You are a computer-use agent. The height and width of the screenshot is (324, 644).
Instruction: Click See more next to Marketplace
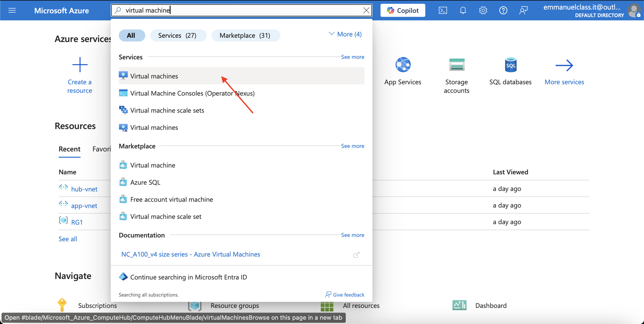[353, 146]
